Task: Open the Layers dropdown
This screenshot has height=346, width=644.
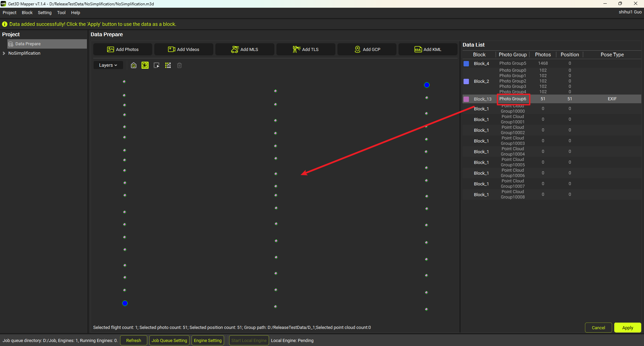Action: click(108, 65)
